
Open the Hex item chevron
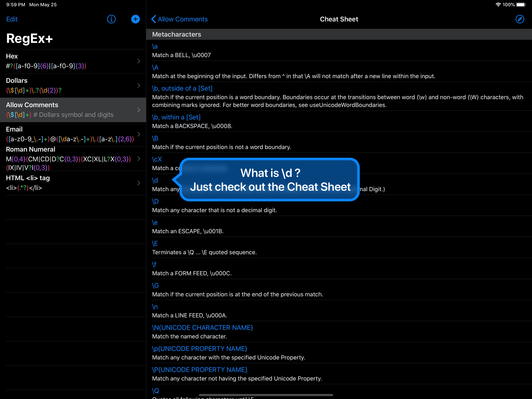[x=139, y=61]
